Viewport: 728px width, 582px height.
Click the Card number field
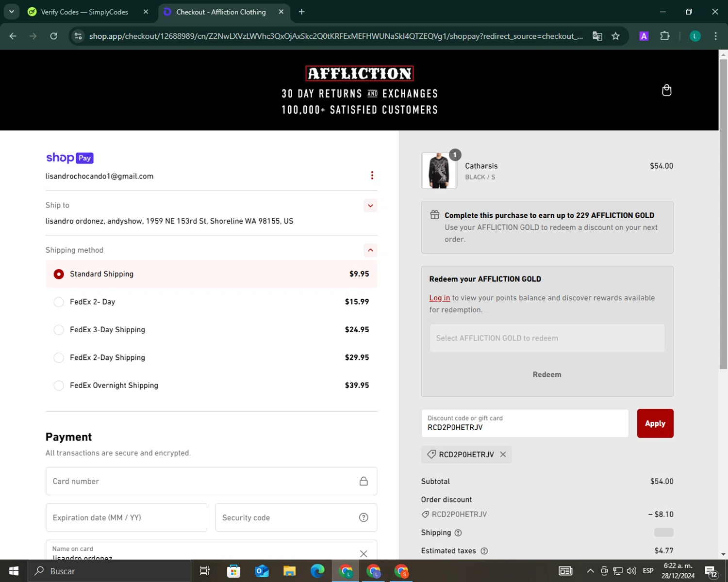point(211,481)
